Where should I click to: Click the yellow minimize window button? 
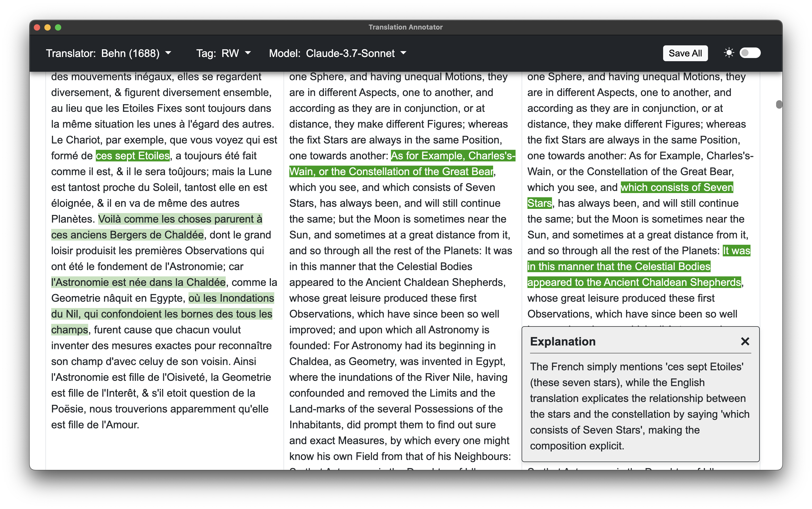[48, 27]
